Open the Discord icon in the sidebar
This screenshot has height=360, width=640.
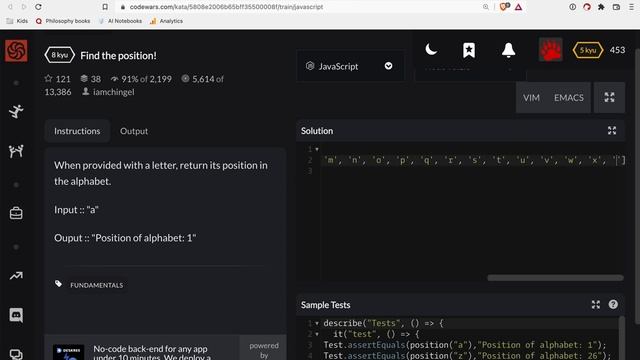click(16, 315)
